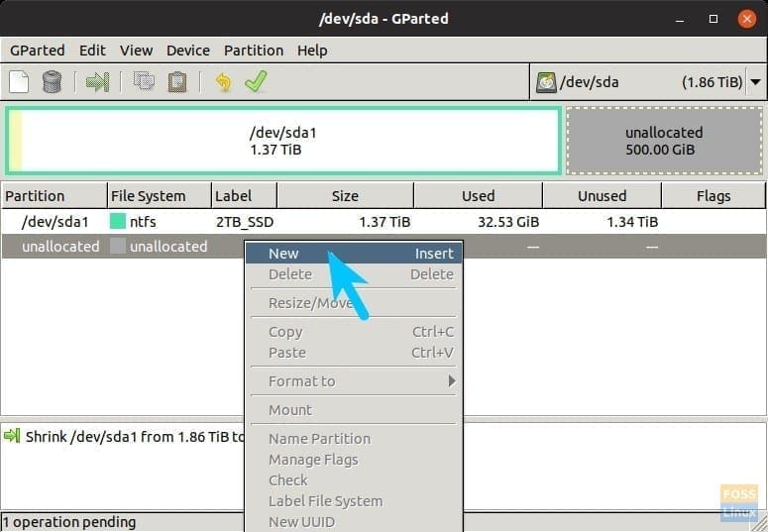Open the Partition menu
This screenshot has height=532, width=768.
253,51
